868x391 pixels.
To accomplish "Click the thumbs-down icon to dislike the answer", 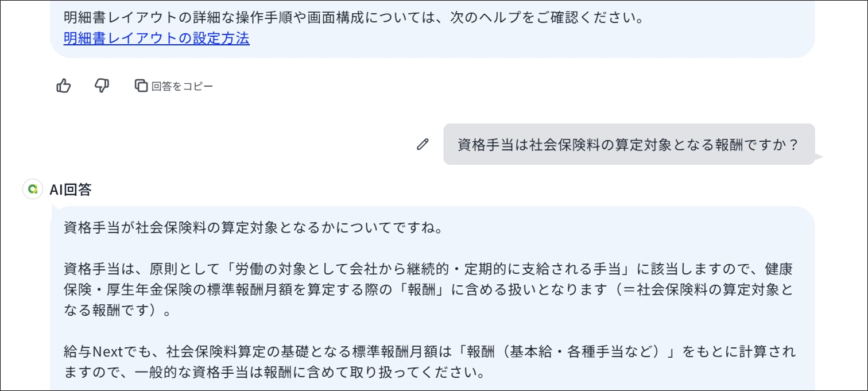I will click(102, 86).
